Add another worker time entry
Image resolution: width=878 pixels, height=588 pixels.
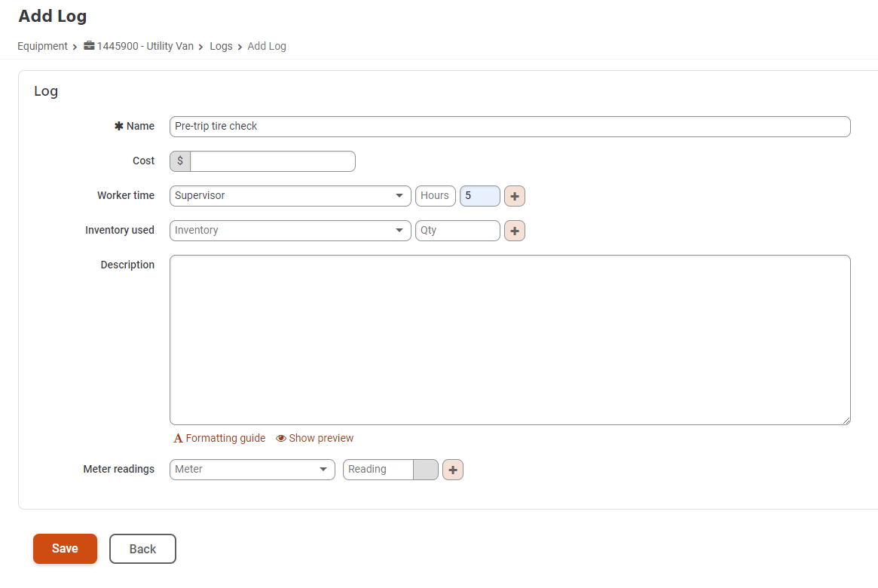pos(514,195)
